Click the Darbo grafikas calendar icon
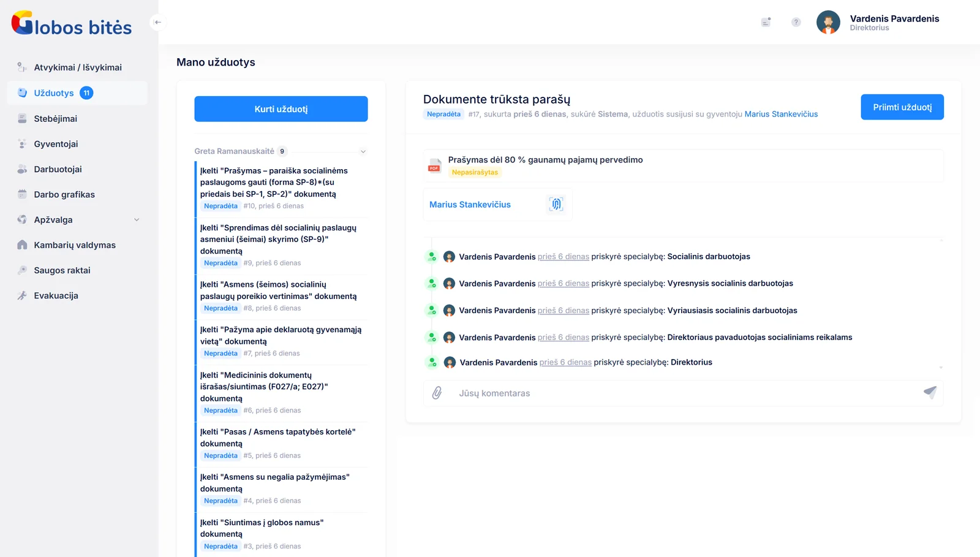This screenshot has height=557, width=980. (22, 194)
